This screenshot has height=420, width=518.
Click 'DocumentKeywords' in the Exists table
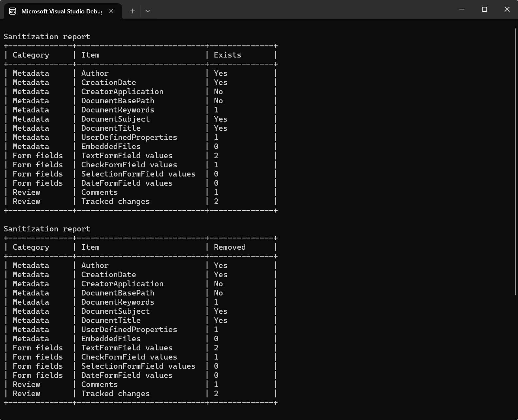pyautogui.click(x=118, y=110)
